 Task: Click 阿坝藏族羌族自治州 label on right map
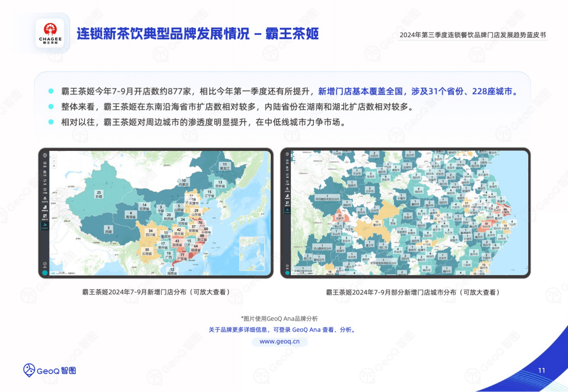[327, 197]
